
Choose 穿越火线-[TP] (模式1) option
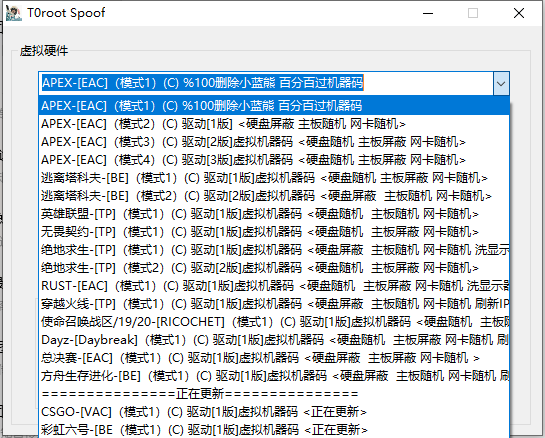(x=274, y=304)
